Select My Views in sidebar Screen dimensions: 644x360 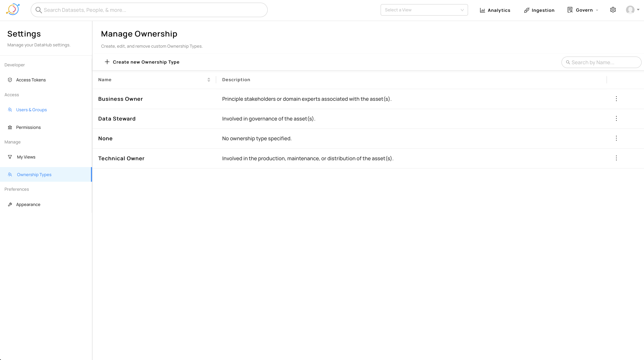pos(26,157)
